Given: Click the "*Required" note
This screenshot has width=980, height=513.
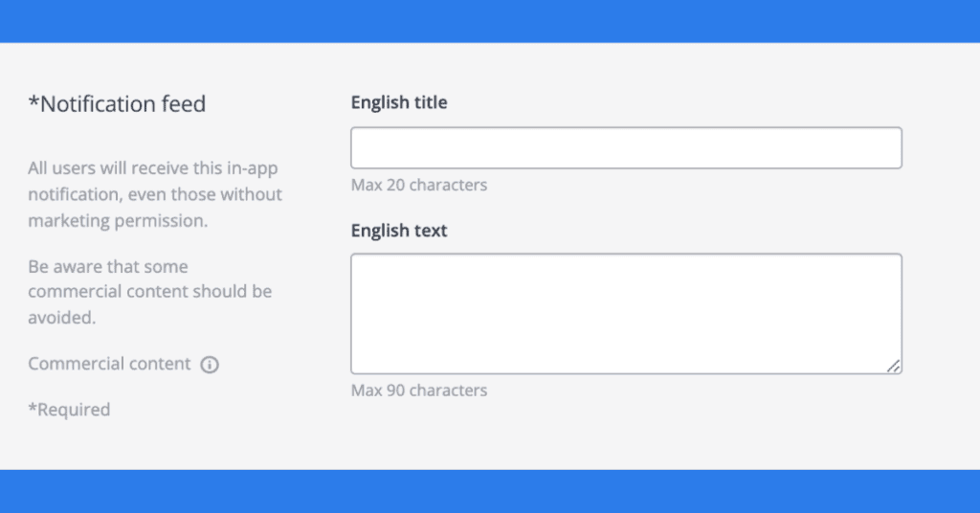Looking at the screenshot, I should pos(69,410).
